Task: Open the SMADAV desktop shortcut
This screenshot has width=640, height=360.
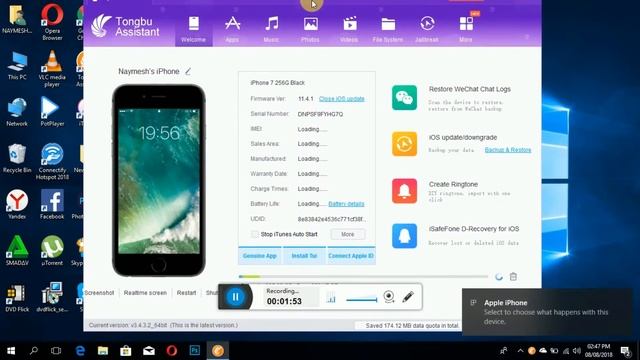Action: 17,251
